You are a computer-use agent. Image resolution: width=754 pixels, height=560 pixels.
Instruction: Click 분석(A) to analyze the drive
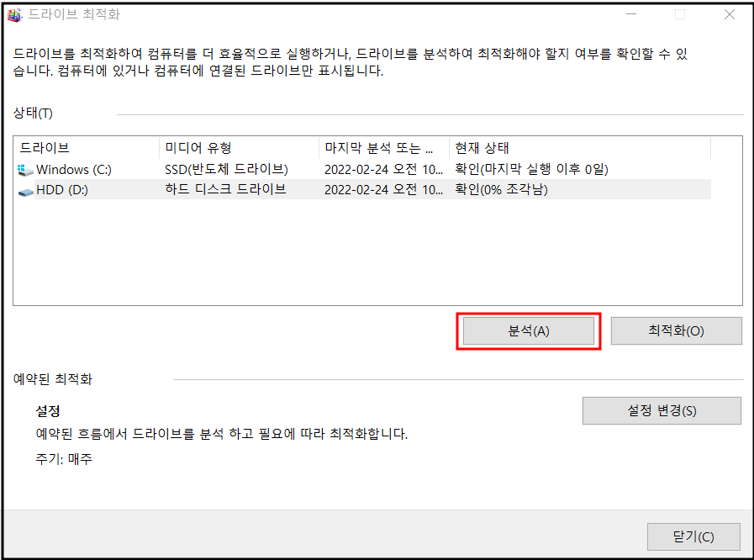[x=528, y=330]
